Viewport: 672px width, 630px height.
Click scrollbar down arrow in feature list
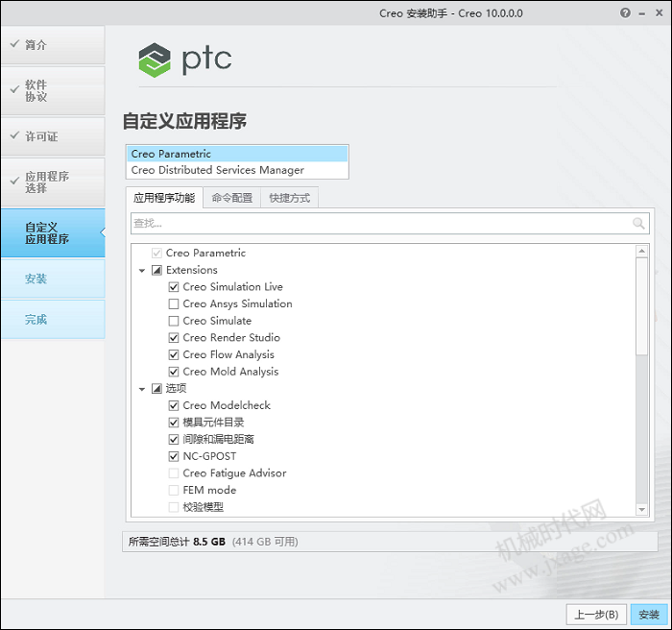(x=641, y=509)
